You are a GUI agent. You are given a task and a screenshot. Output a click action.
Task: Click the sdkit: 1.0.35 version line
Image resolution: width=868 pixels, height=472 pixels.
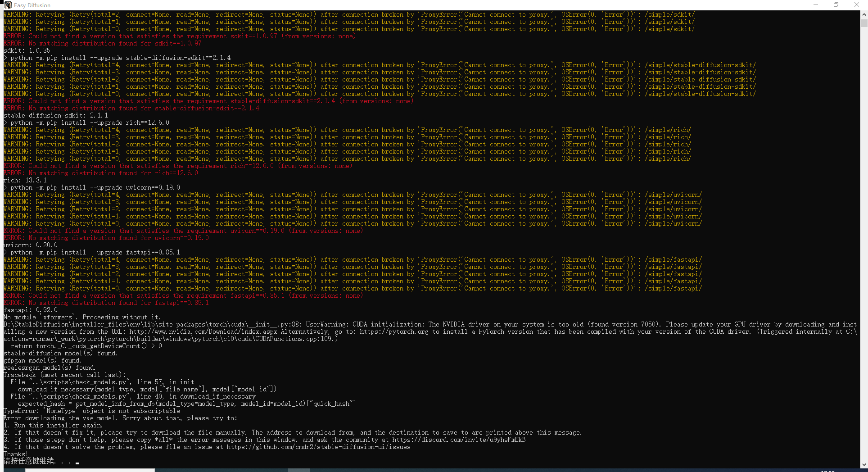click(x=27, y=50)
